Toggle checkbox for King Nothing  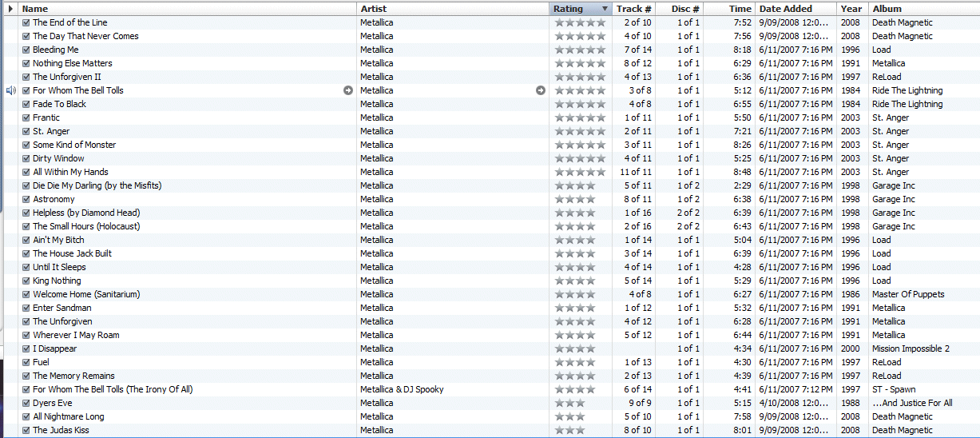click(x=26, y=281)
